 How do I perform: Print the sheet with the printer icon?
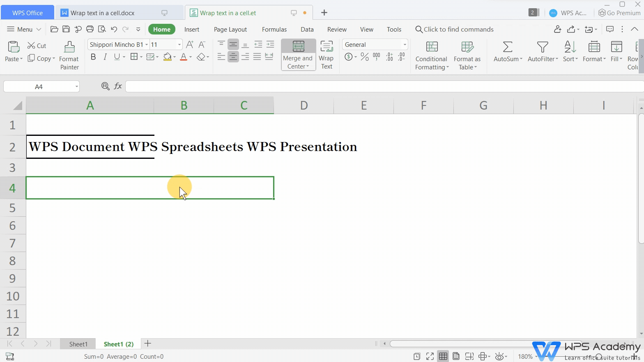(90, 29)
